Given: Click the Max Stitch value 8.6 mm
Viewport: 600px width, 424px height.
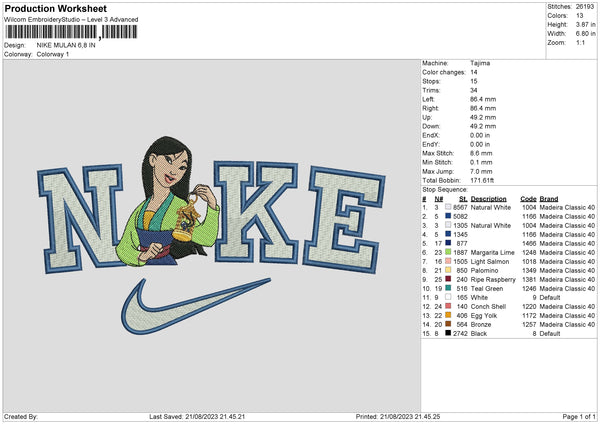Looking at the screenshot, I should click(x=481, y=153).
